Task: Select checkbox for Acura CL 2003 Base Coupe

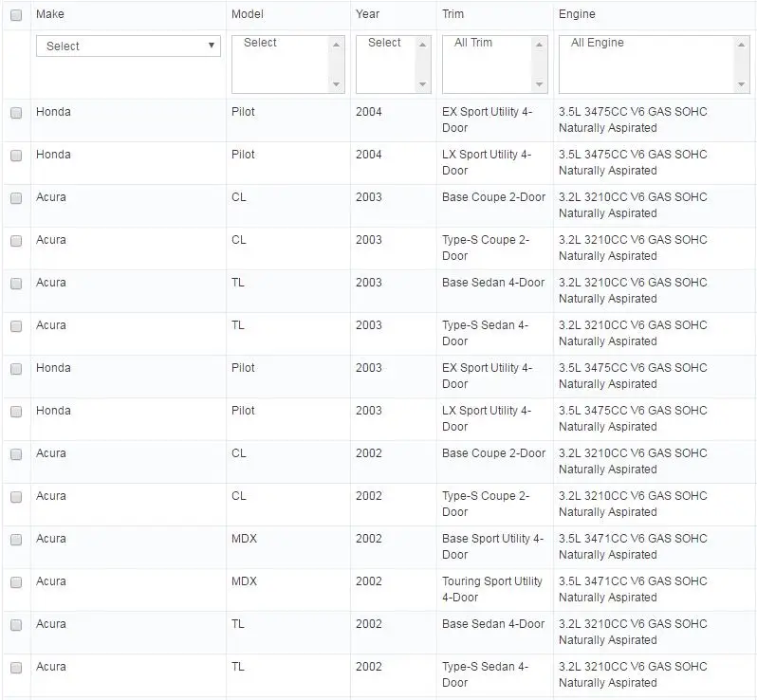Action: 16,198
